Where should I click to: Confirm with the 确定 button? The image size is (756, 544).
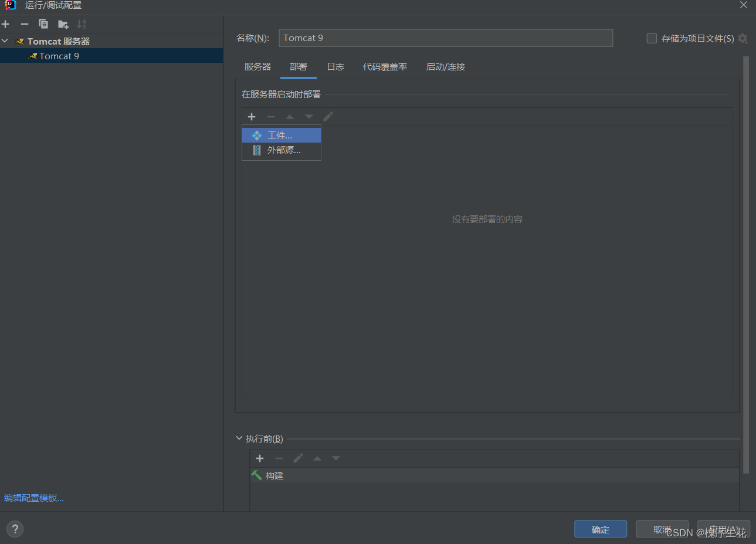tap(601, 529)
